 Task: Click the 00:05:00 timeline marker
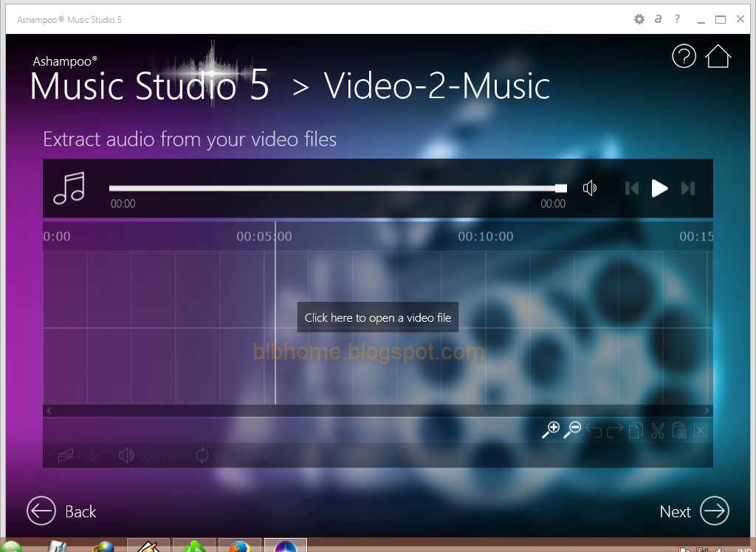[x=264, y=236]
